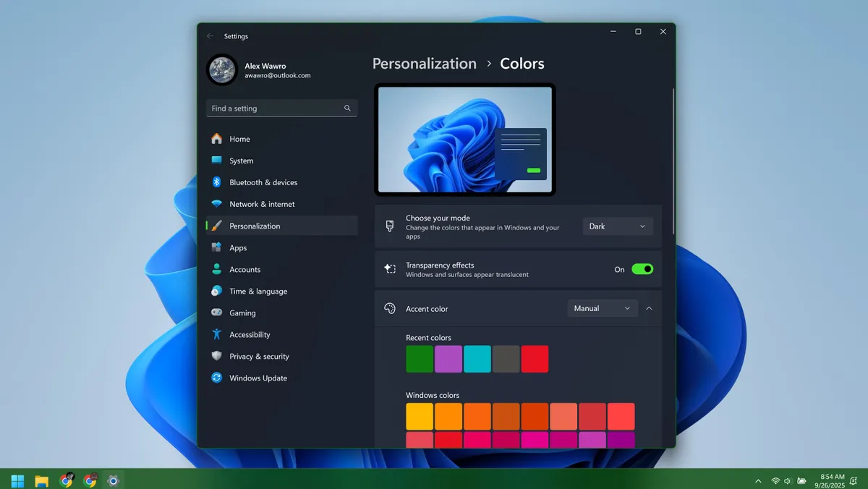The width and height of the screenshot is (868, 489).
Task: Pick the red swatch under Recent colors
Action: pos(535,359)
